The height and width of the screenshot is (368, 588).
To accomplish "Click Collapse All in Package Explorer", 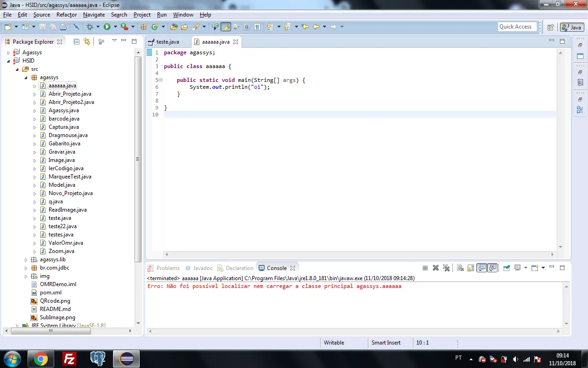I will click(x=76, y=41).
